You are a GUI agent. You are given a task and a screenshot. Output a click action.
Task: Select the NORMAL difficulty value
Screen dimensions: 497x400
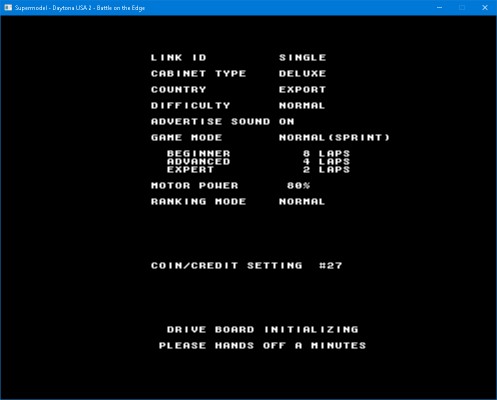[x=302, y=106]
